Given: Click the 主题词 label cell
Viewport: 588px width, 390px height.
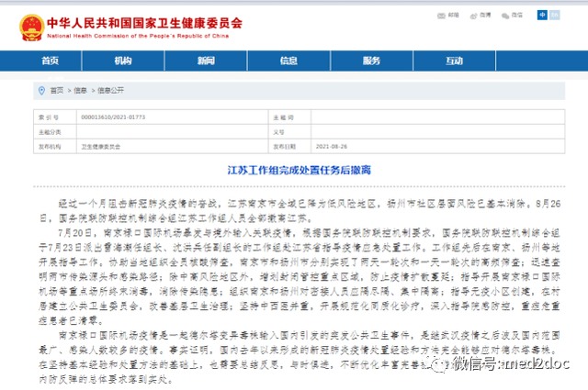Looking at the screenshot, I should coord(289,117).
